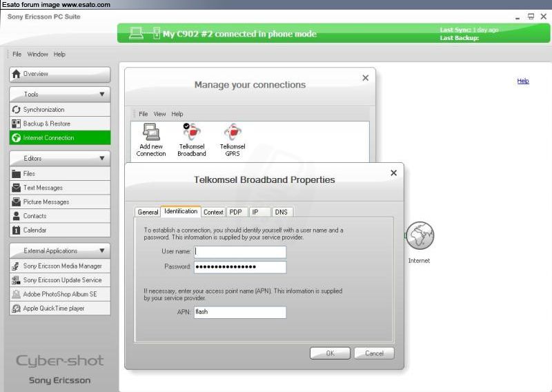Image resolution: width=552 pixels, height=392 pixels.
Task: Click the Picture Messages icon
Action: click(x=16, y=202)
